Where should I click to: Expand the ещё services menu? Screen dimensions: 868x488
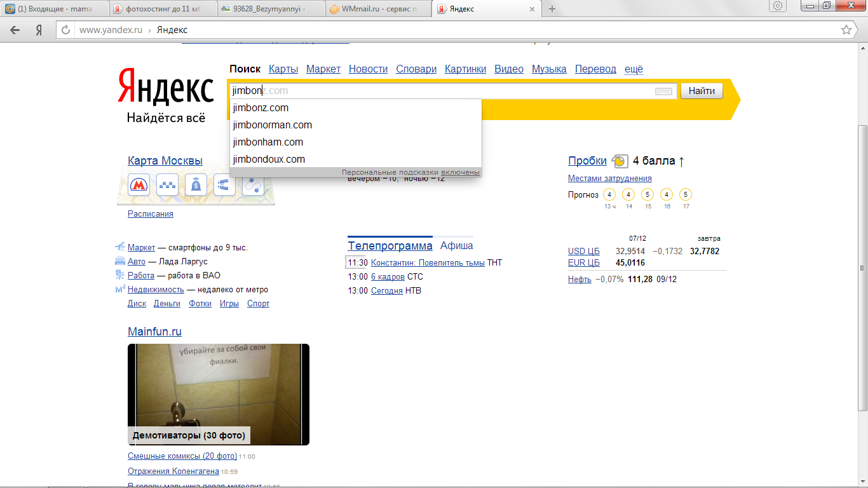click(634, 69)
